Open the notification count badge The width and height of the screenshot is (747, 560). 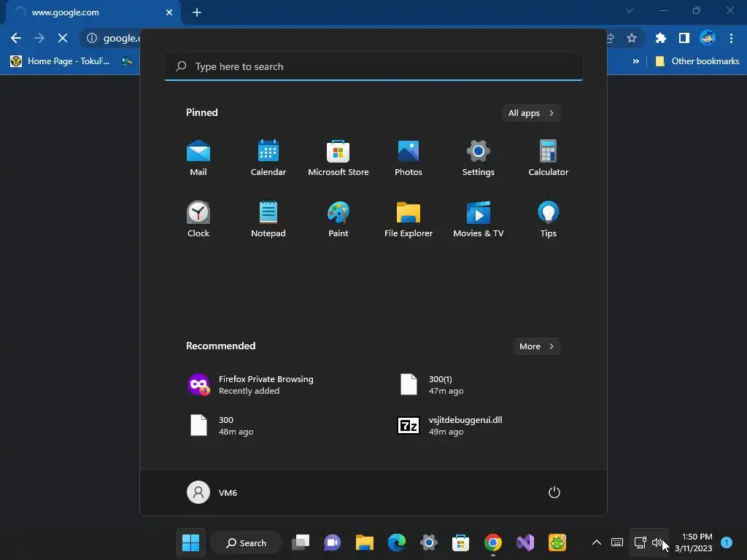click(727, 542)
